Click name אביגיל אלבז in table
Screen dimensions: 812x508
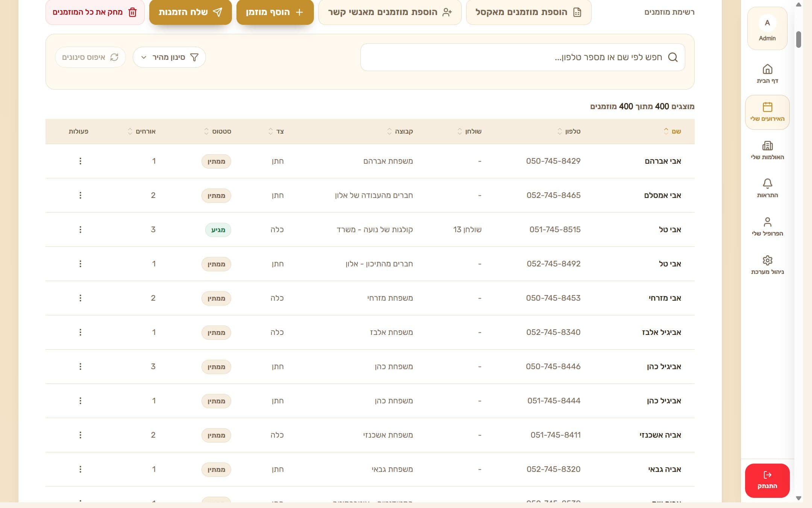tap(662, 332)
